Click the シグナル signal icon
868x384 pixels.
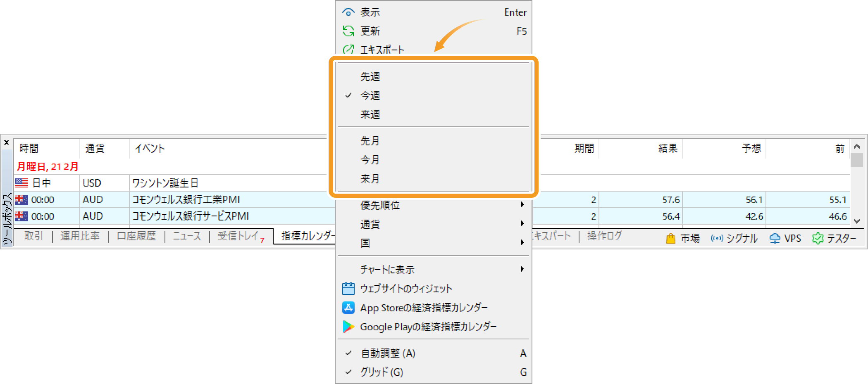[717, 238]
